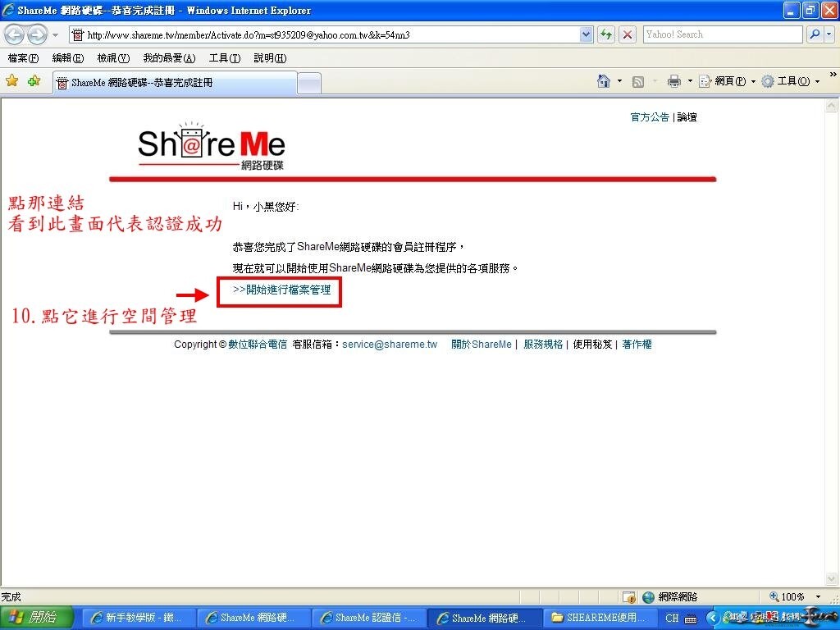Image resolution: width=840 pixels, height=630 pixels.
Task: Click the 使用秘笈 footer link
Action: tap(592, 345)
